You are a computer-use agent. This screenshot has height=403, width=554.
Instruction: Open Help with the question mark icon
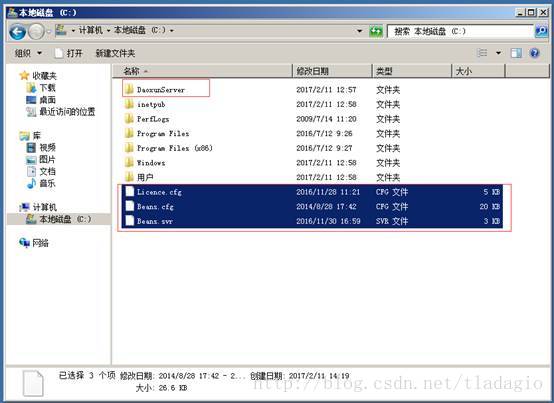pyautogui.click(x=535, y=53)
